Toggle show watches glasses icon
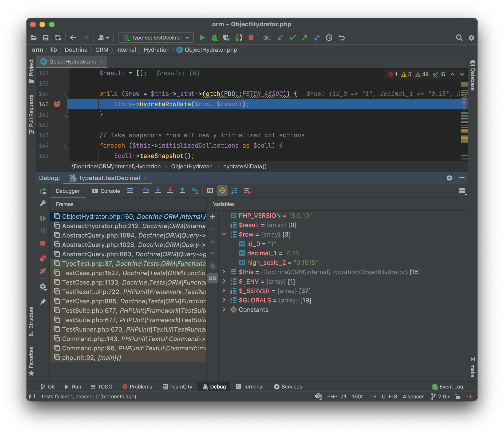The image size is (504, 436). click(x=212, y=278)
